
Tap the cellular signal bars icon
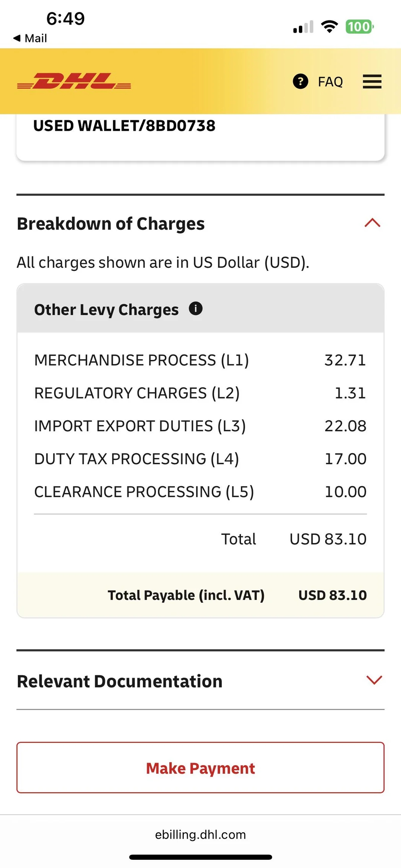coord(302,27)
